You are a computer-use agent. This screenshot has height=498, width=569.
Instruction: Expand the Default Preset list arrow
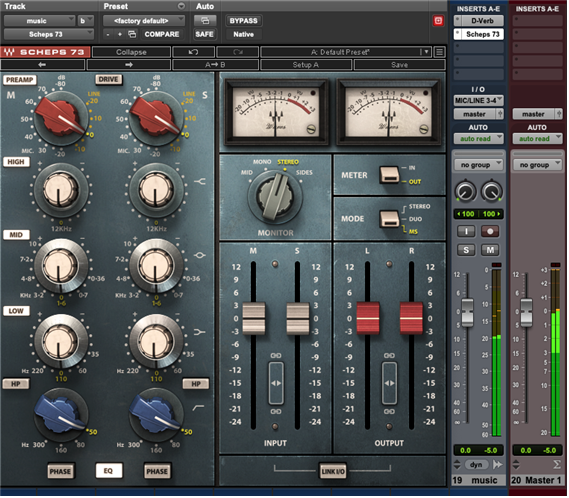(426, 52)
